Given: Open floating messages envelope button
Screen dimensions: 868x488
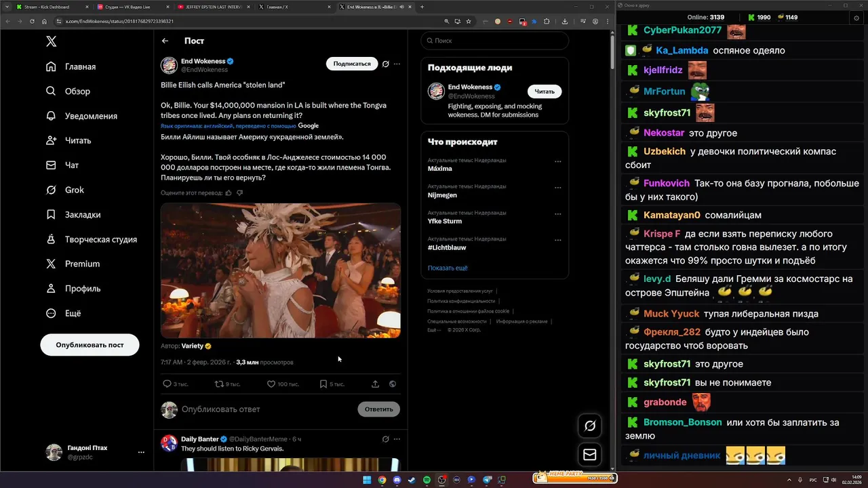Looking at the screenshot, I should 590,455.
